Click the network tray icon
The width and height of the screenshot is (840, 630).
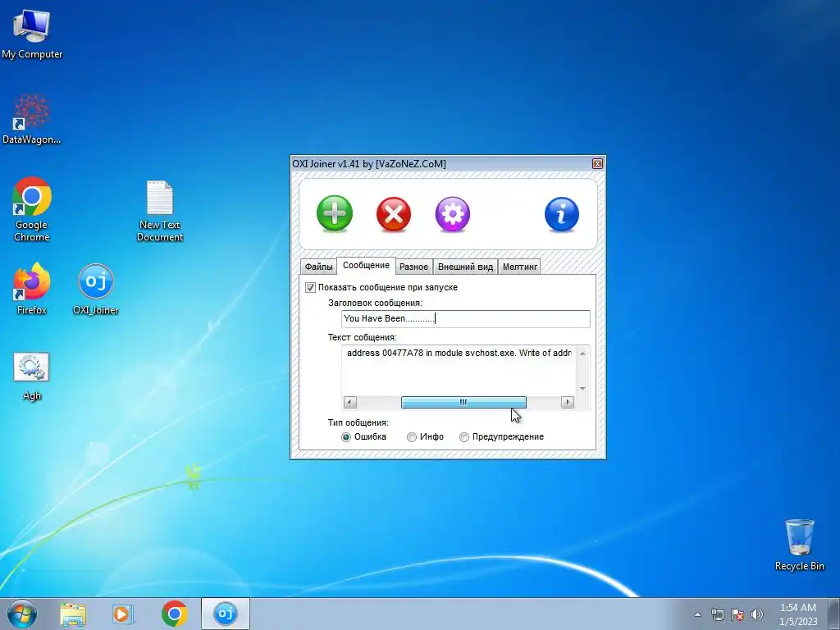(x=717, y=614)
